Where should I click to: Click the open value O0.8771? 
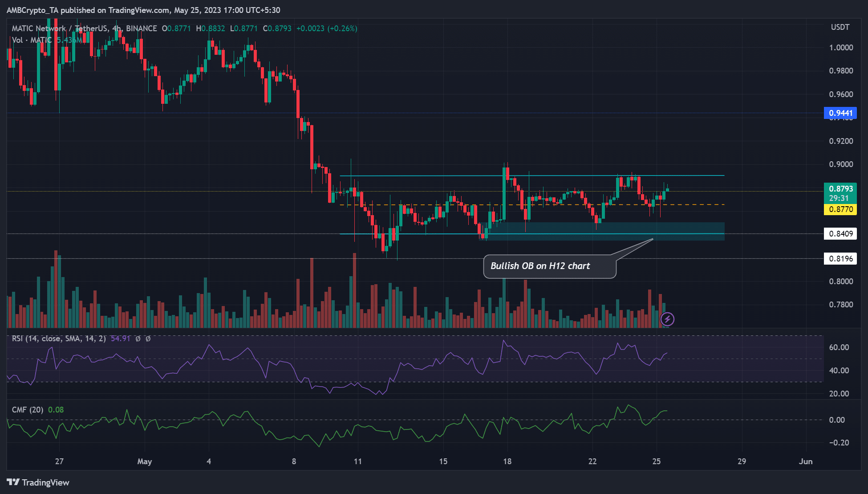pos(176,29)
